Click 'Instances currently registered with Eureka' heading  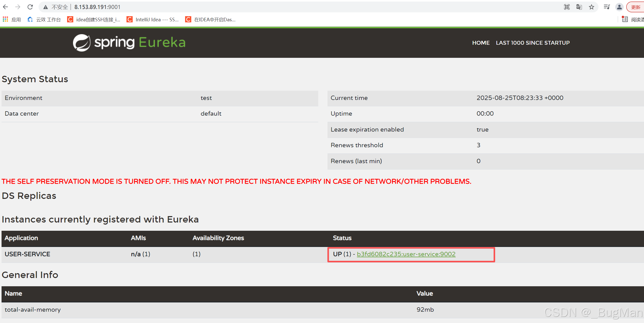[100, 219]
